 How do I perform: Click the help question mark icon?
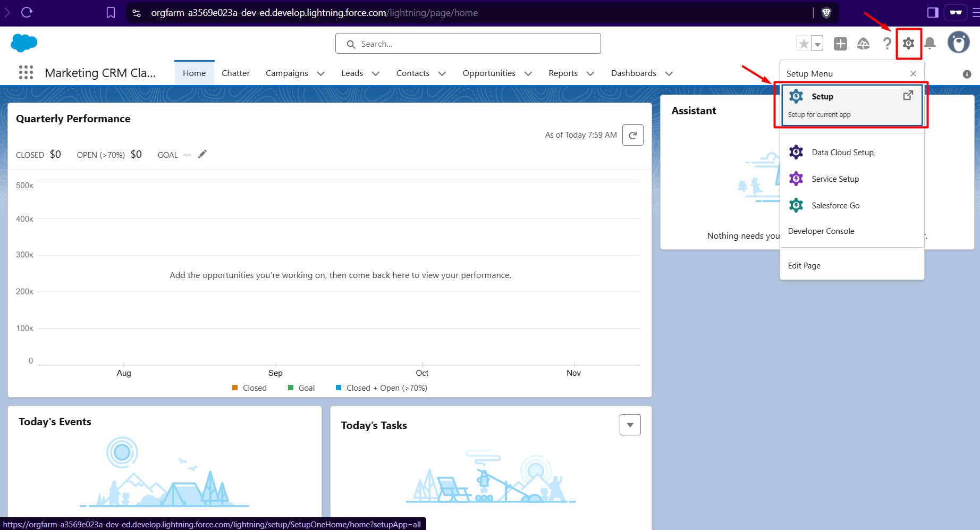(886, 44)
